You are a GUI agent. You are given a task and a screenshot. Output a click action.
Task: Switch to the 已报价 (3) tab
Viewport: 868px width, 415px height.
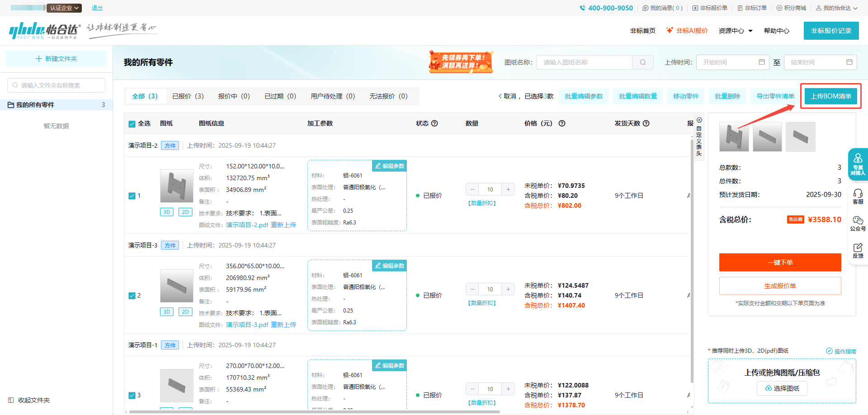[188, 96]
